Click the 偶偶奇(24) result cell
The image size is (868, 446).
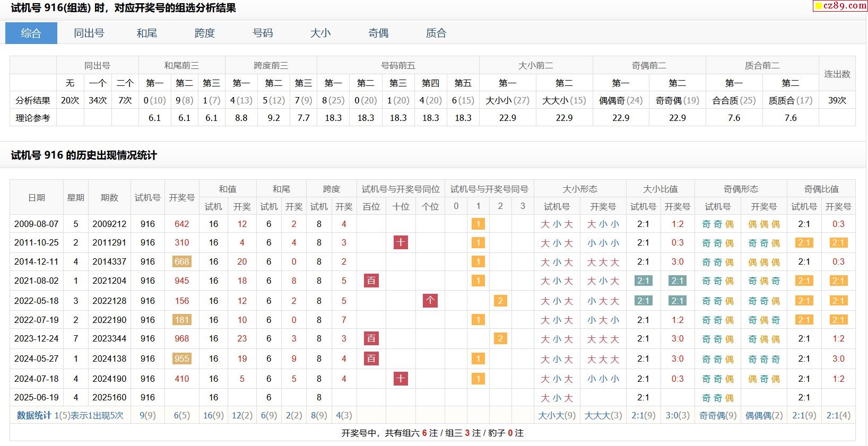[x=621, y=100]
